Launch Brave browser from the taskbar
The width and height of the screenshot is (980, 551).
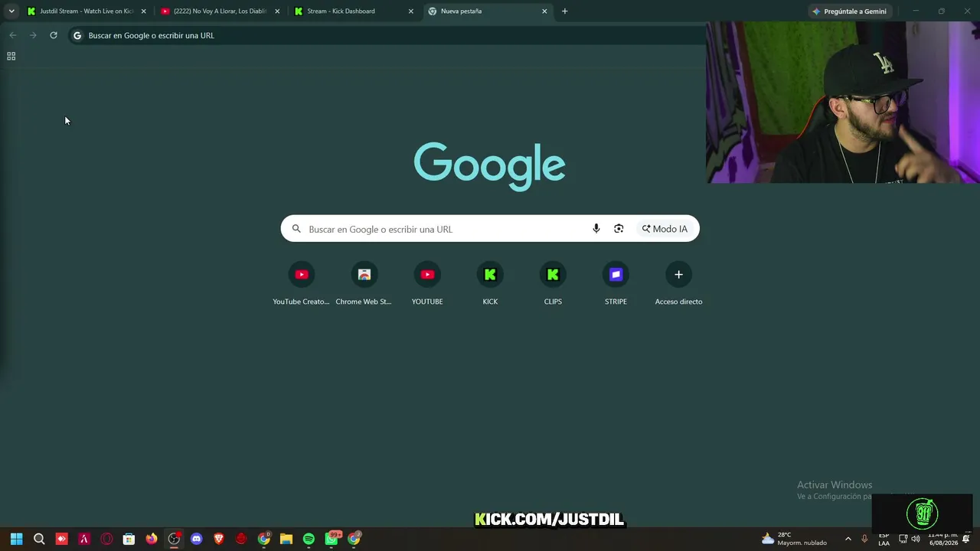(219, 539)
